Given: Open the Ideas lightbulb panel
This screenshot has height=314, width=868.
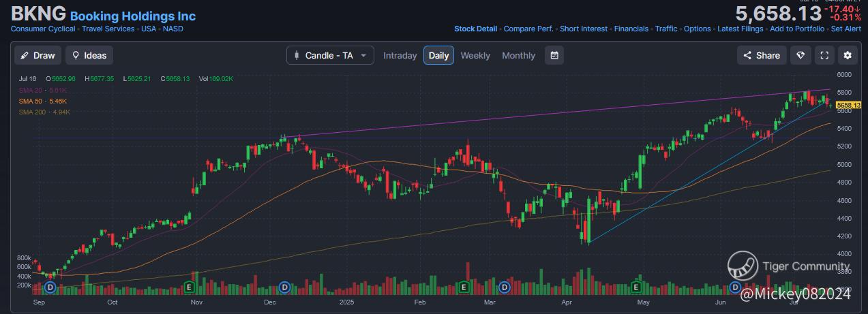Looking at the screenshot, I should [89, 55].
